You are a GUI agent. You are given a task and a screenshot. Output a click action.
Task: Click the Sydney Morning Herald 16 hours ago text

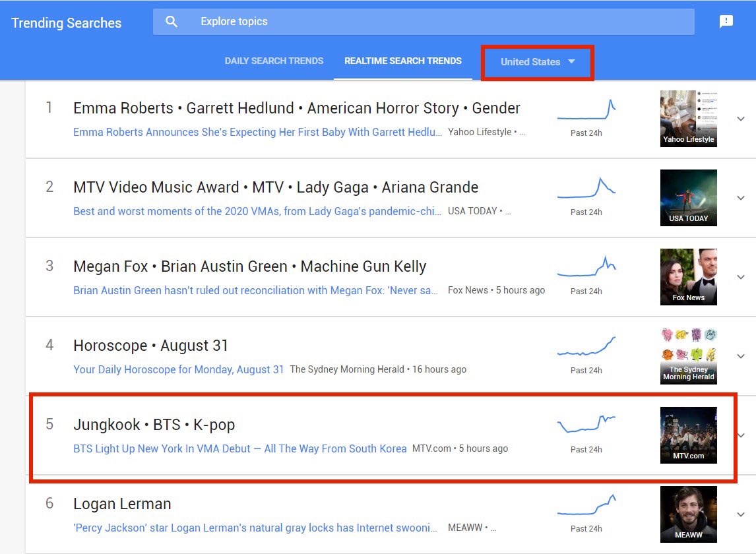(378, 369)
